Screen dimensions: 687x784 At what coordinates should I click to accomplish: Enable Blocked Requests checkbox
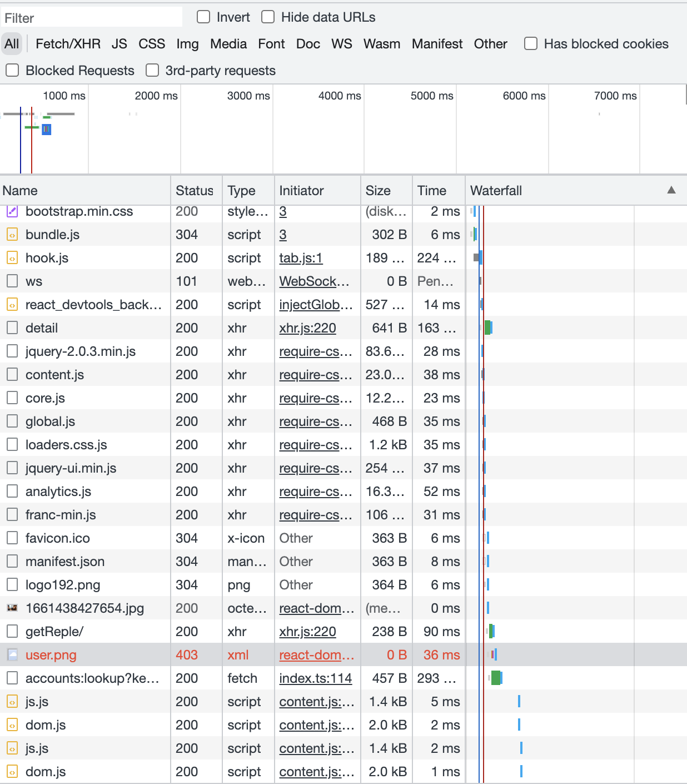(12, 71)
